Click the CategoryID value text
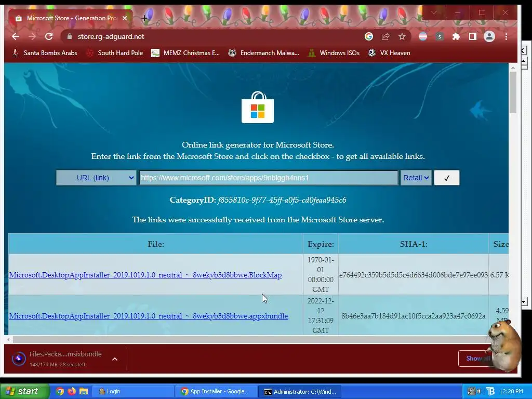The width and height of the screenshot is (532, 399). (282, 200)
